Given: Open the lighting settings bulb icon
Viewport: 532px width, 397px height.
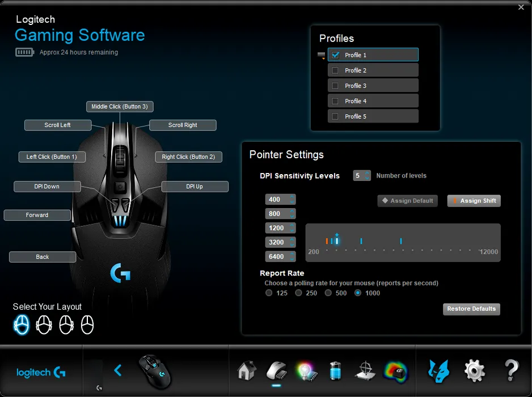Looking at the screenshot, I should point(306,371).
